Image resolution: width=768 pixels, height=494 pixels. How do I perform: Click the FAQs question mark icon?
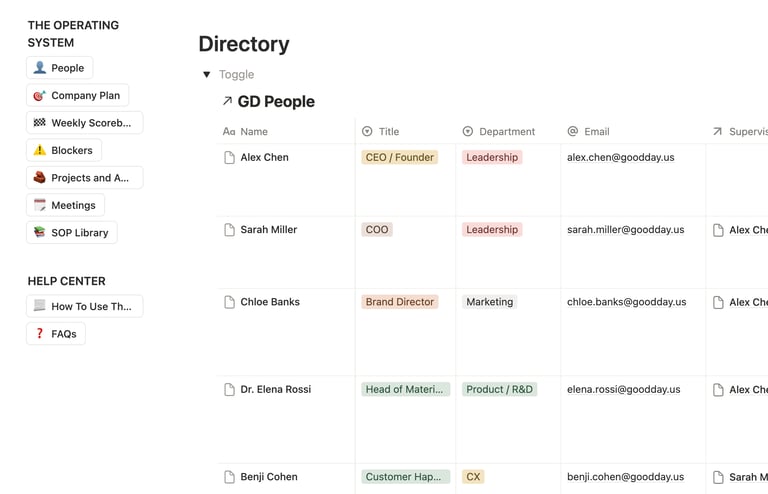click(40, 334)
